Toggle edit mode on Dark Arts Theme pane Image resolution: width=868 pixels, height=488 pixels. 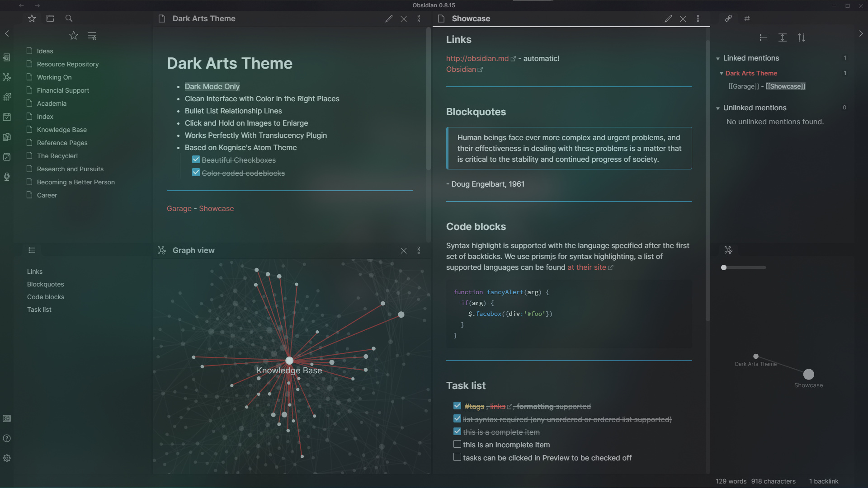(x=388, y=19)
